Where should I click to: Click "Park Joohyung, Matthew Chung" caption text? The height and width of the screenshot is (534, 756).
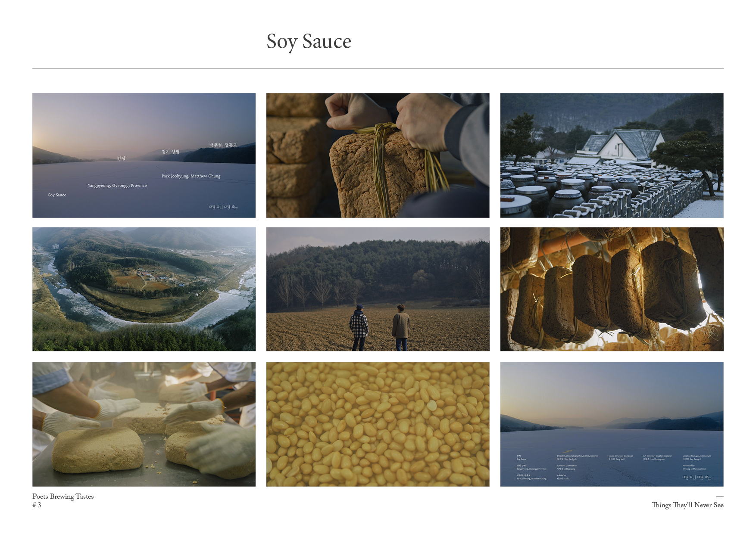click(191, 176)
